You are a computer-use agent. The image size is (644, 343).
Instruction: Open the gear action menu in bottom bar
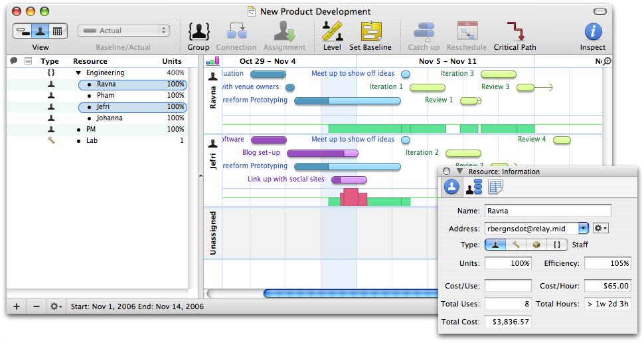[x=56, y=306]
